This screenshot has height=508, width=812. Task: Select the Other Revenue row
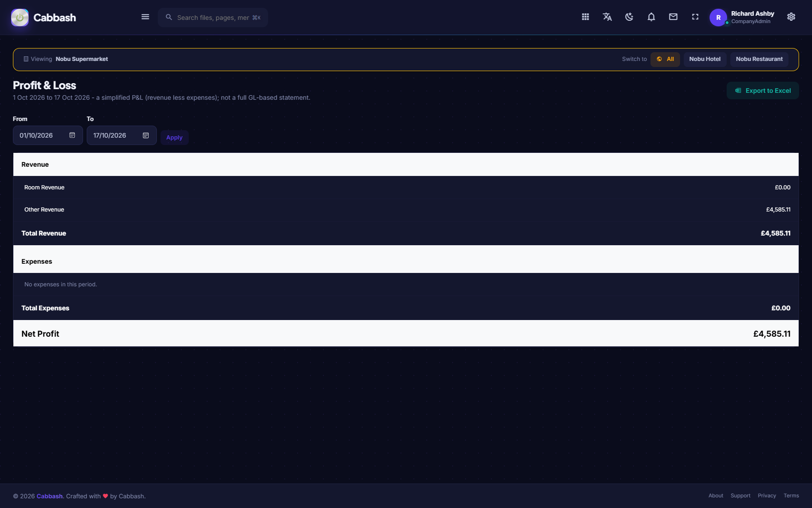coord(406,210)
